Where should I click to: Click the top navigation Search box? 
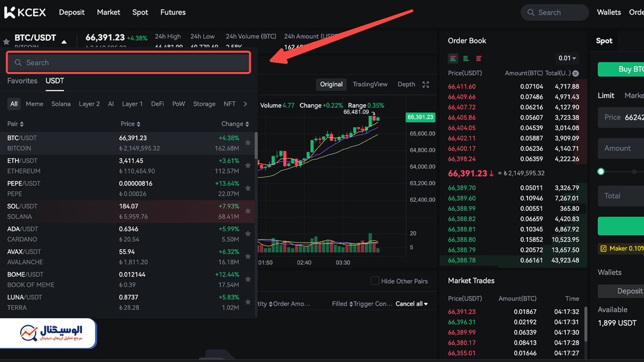(x=554, y=13)
